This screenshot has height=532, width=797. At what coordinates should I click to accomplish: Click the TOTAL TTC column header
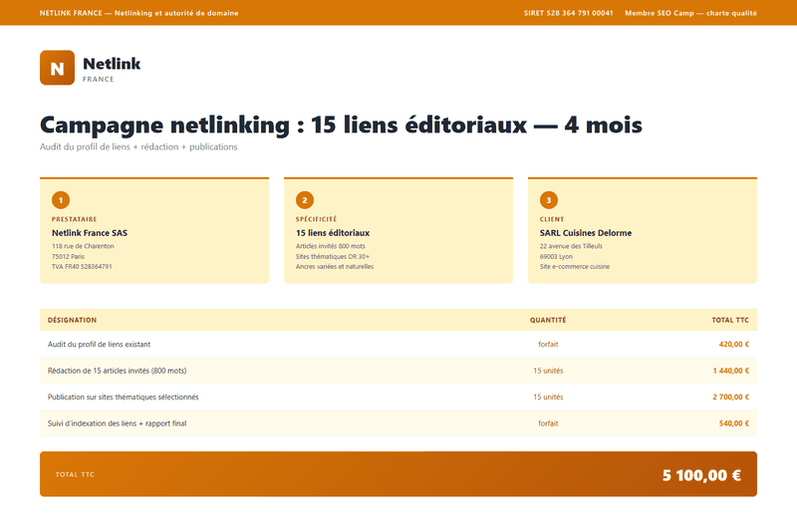click(x=730, y=320)
